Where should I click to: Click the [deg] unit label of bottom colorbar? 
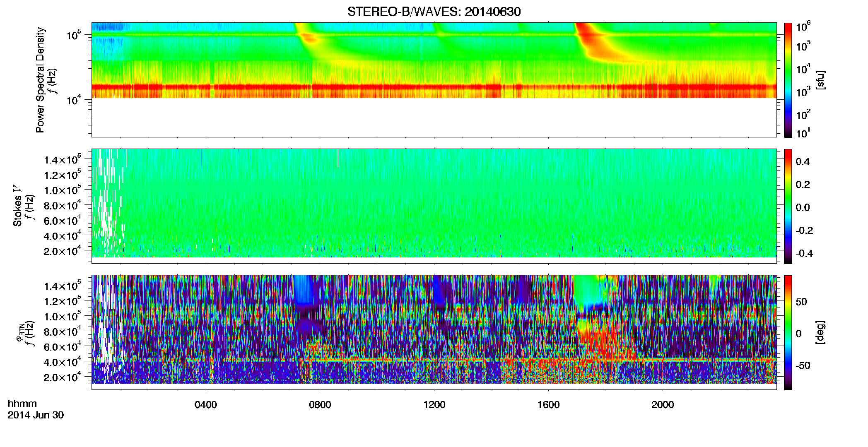click(x=820, y=332)
